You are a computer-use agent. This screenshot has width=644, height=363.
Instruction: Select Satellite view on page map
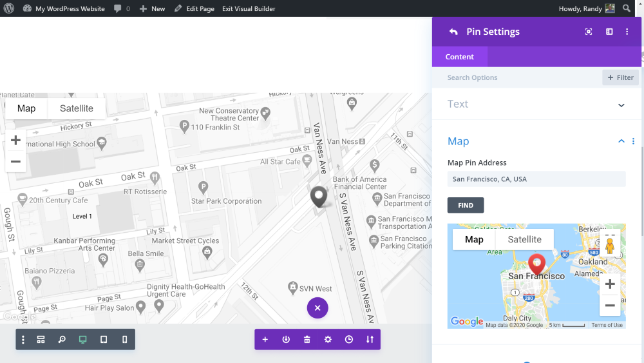click(x=77, y=108)
